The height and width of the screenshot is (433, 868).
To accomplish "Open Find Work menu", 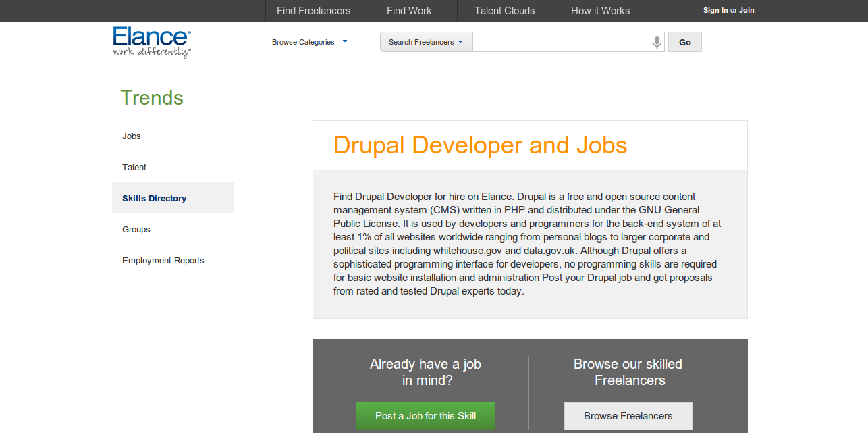I will point(409,11).
